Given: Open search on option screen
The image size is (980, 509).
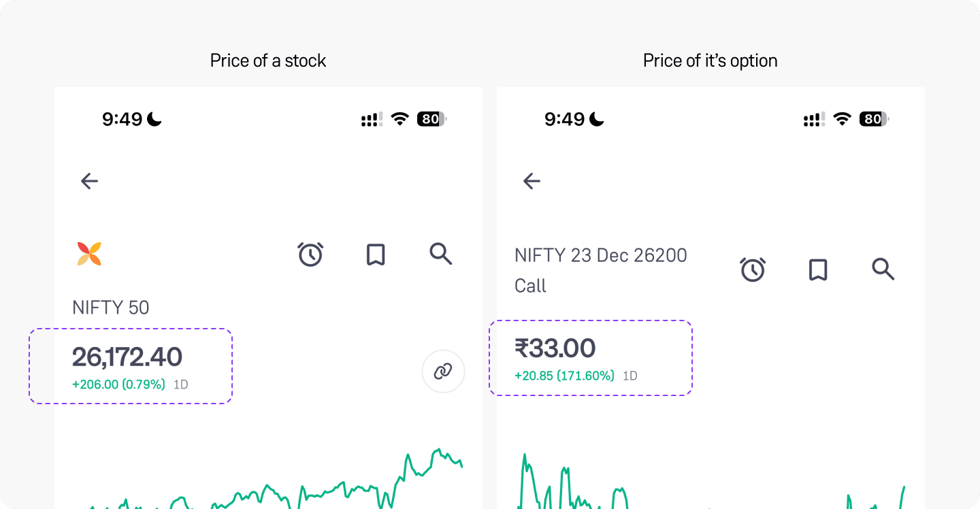Looking at the screenshot, I should (883, 269).
